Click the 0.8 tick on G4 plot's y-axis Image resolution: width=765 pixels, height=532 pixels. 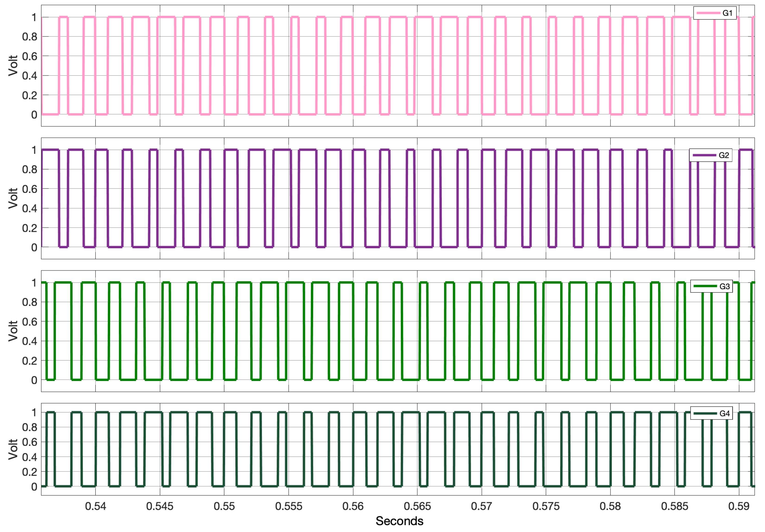point(30,427)
